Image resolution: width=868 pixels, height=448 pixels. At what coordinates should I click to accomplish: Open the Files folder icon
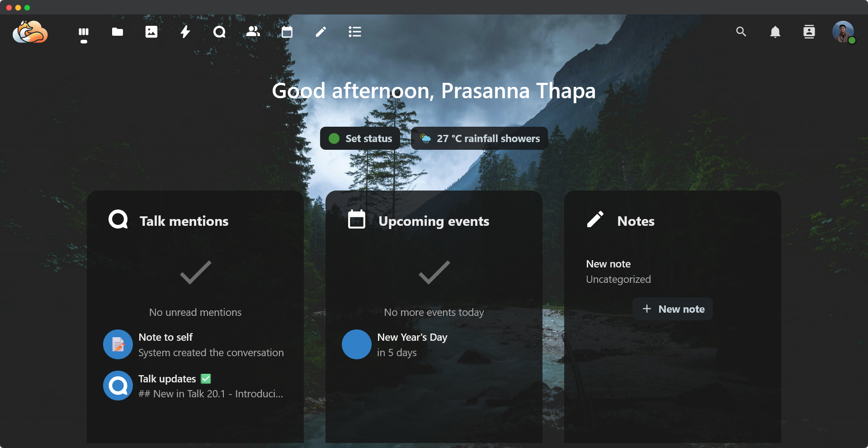(x=118, y=32)
